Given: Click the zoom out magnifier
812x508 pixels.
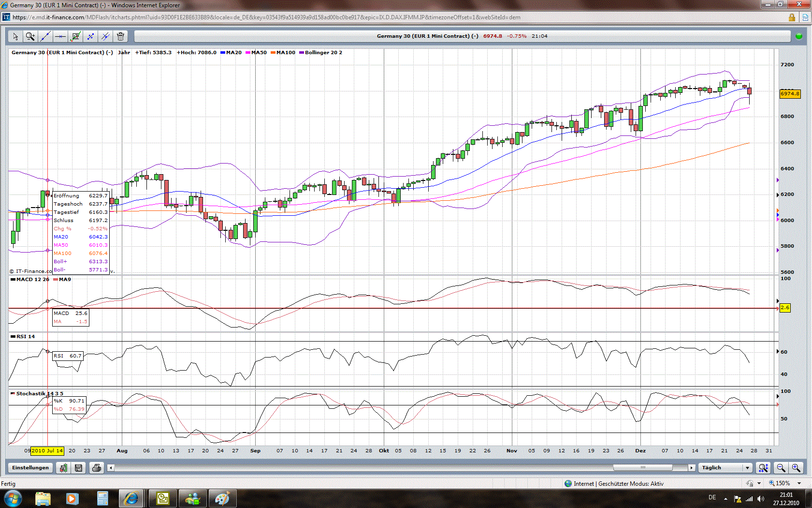Looking at the screenshot, I should tap(781, 468).
